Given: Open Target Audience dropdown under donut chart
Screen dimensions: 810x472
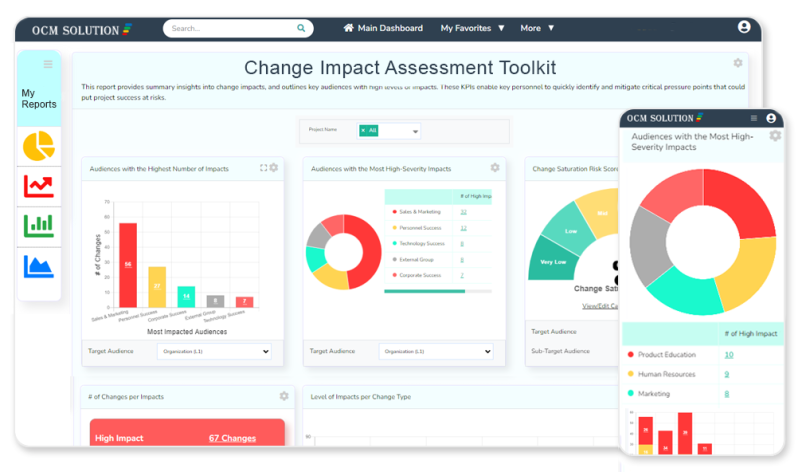Looking at the screenshot, I should (x=436, y=351).
